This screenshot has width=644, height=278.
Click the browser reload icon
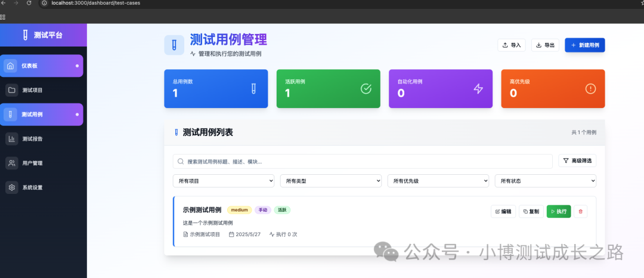tap(29, 3)
